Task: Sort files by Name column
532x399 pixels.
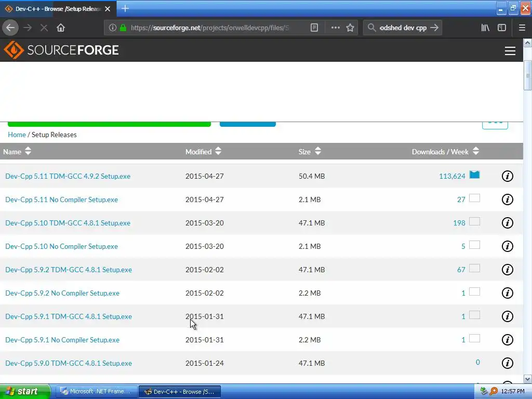Action: click(17, 151)
